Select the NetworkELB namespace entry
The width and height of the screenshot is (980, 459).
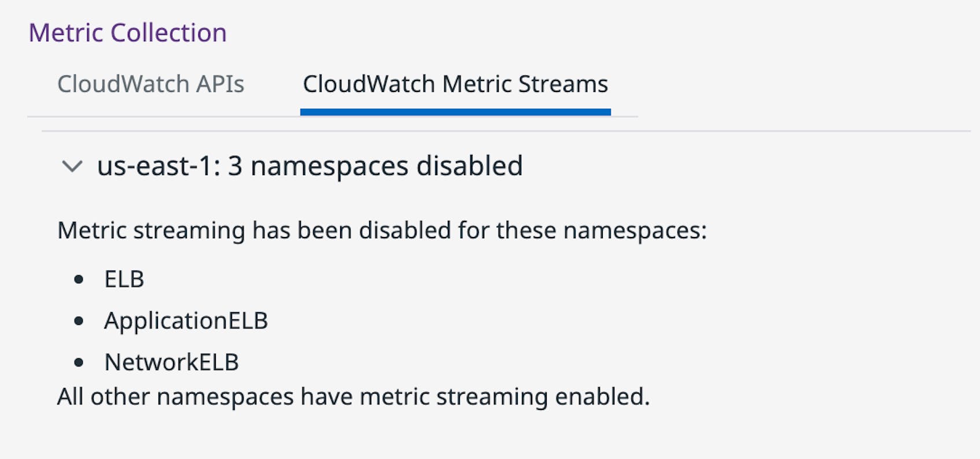click(172, 362)
